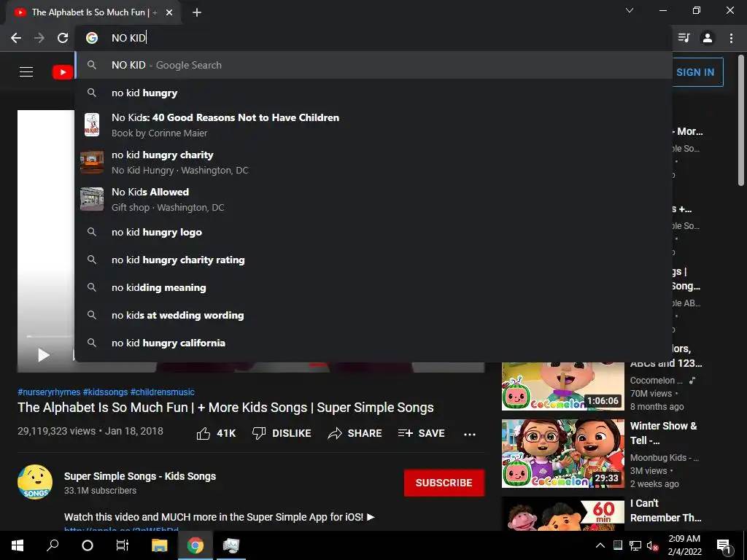This screenshot has height=560, width=747.
Task: Open the media control icon in the toolbar
Action: point(684,38)
